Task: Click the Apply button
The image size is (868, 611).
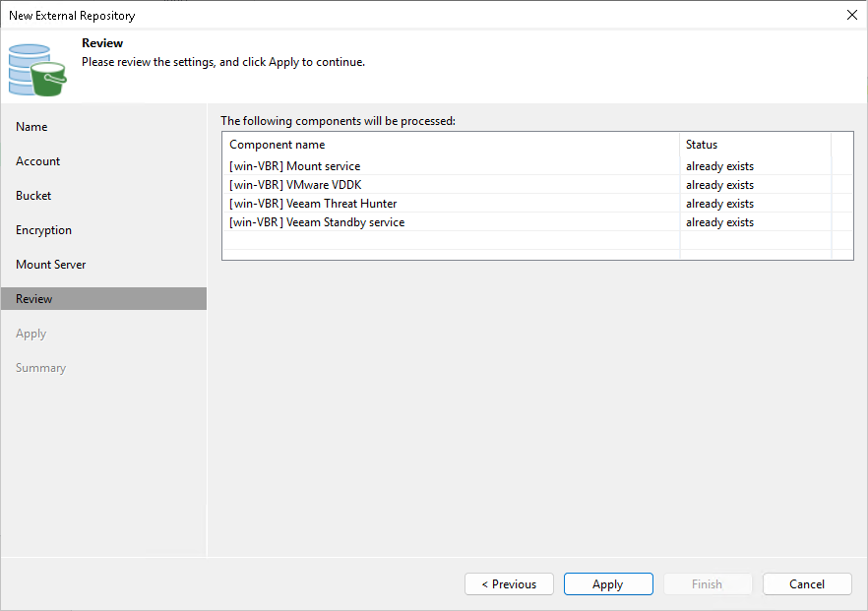Action: tap(608, 583)
